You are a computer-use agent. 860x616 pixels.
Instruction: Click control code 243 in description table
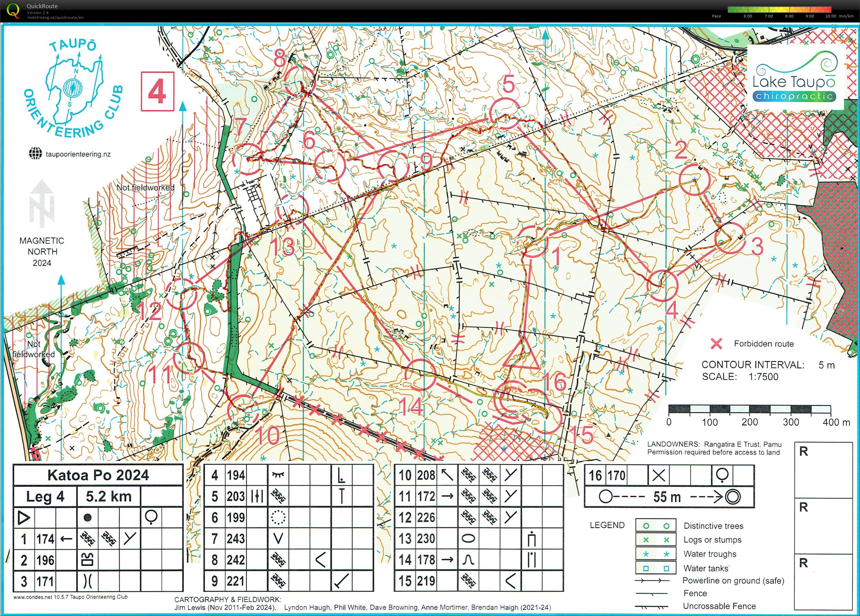[236, 539]
